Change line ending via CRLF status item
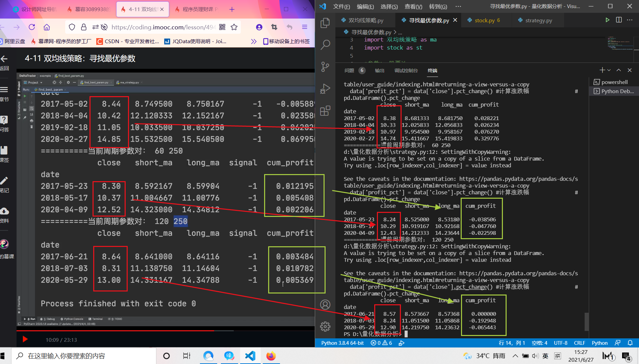 [x=580, y=343]
